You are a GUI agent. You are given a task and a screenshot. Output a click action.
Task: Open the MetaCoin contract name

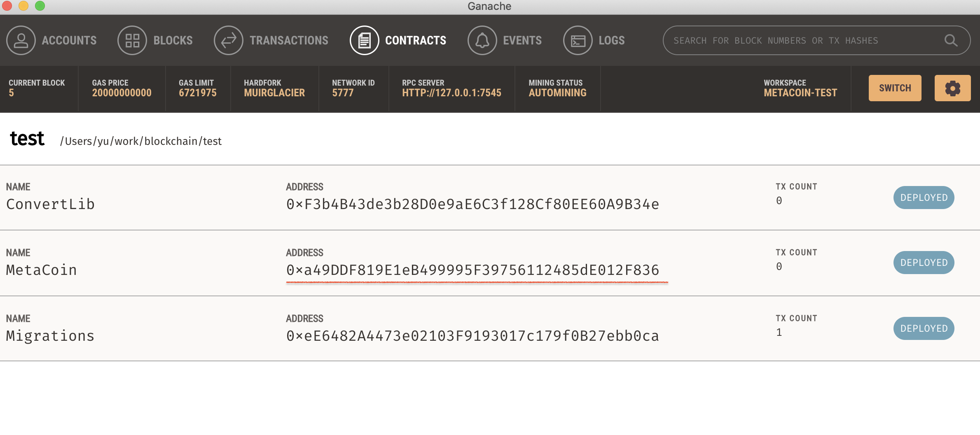coord(42,270)
